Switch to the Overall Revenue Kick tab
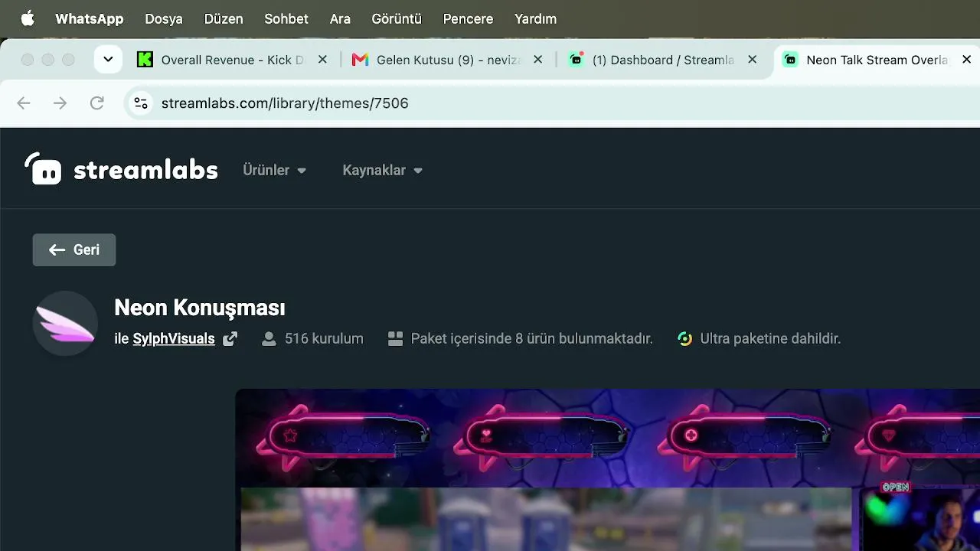Image resolution: width=980 pixels, height=551 pixels. [x=233, y=60]
